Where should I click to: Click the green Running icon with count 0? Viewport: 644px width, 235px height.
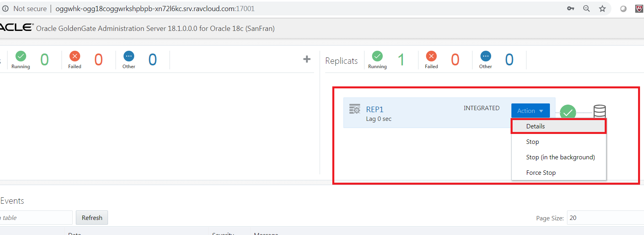pyautogui.click(x=21, y=56)
